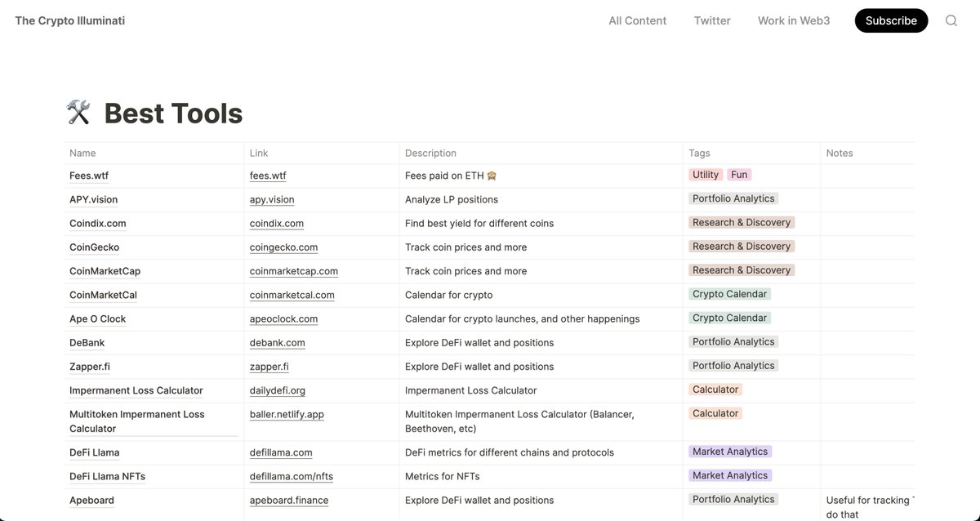Open the APY.vision row name
Screen dimensions: 980x521
(93, 199)
